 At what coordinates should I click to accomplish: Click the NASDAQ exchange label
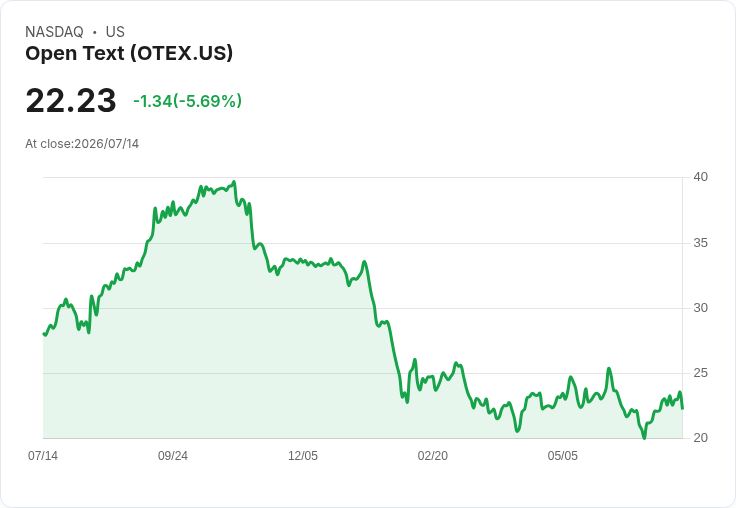point(54,32)
